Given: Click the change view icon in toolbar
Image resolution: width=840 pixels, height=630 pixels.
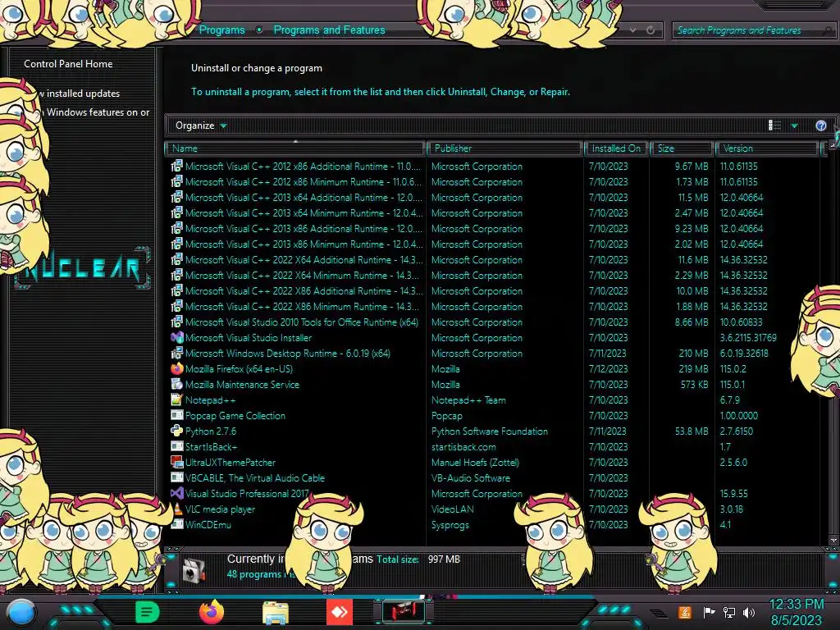Looking at the screenshot, I should pos(774,126).
